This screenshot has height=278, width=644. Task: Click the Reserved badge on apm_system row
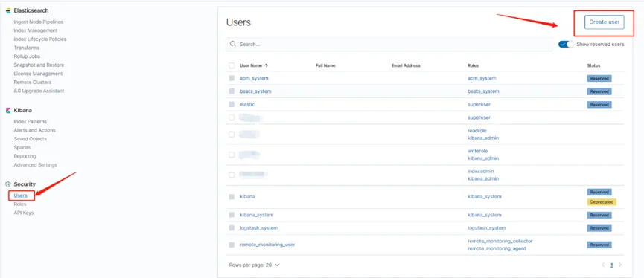pyautogui.click(x=599, y=78)
